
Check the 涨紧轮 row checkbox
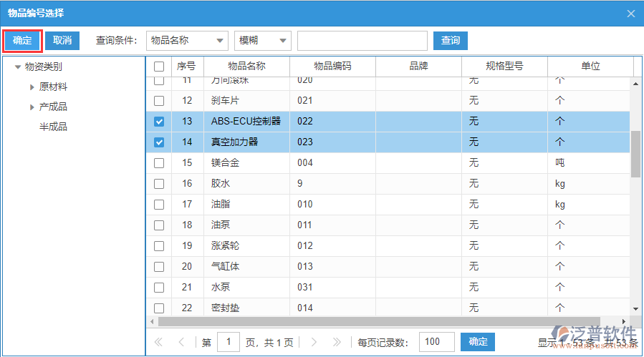159,246
